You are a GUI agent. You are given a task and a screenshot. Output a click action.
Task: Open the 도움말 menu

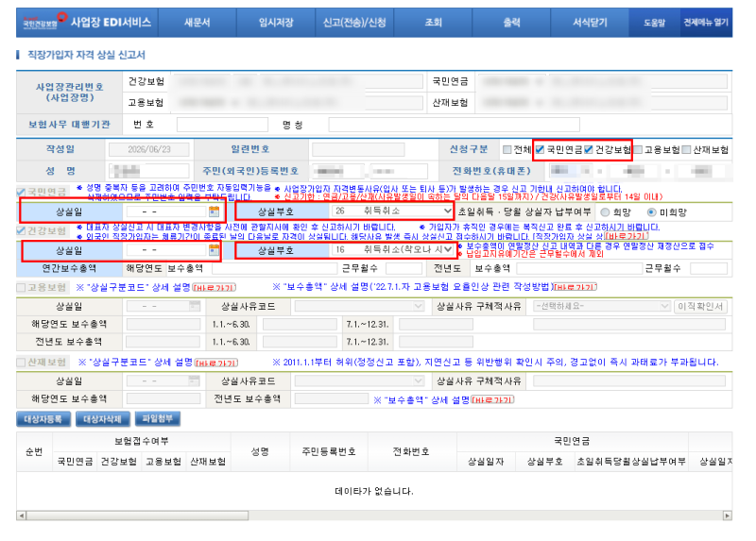654,23
